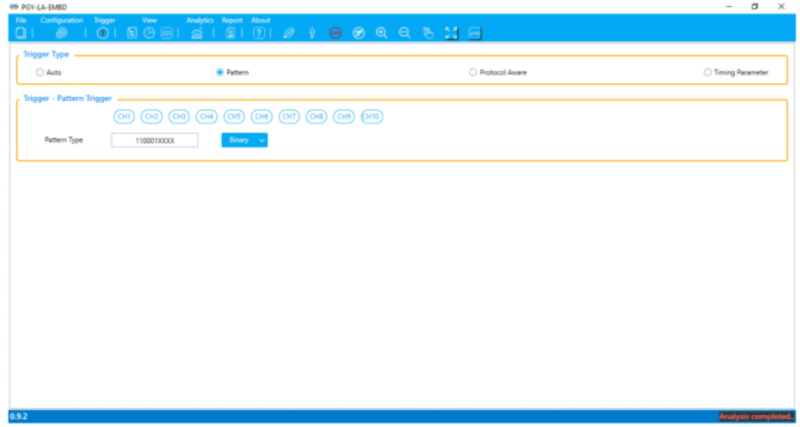Select the Pattern trigger type
Screen dimensions: 800x427
[x=220, y=73]
